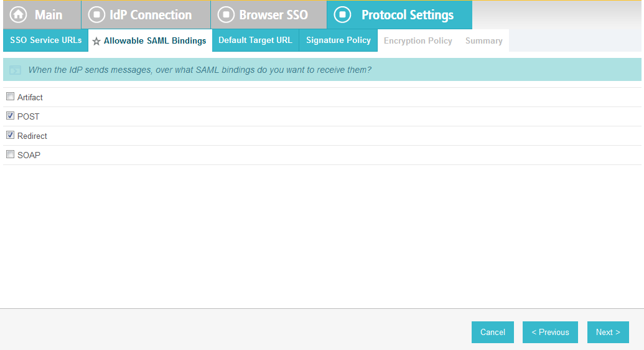This screenshot has height=350, width=644.
Task: Click the home icon on Main tab
Action: coord(18,15)
